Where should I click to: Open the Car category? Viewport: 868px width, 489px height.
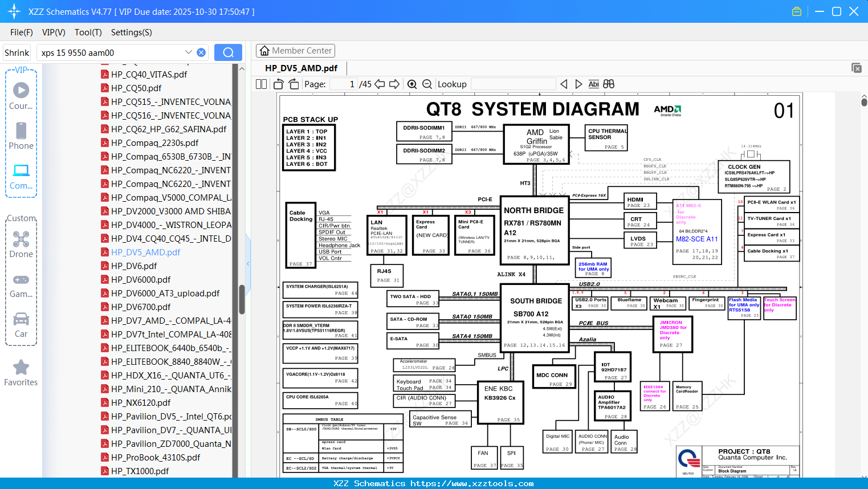[21, 325]
